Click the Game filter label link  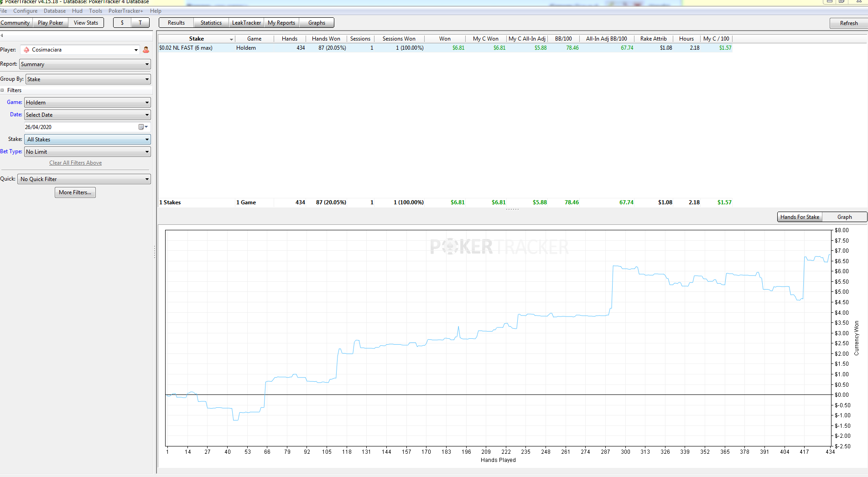pos(15,102)
